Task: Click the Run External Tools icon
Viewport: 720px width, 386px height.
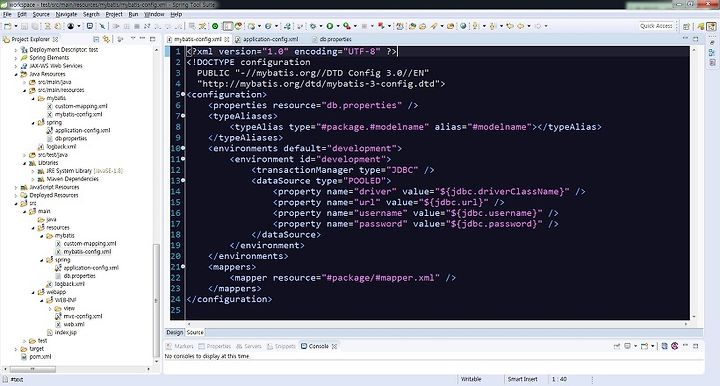Action: click(347, 26)
